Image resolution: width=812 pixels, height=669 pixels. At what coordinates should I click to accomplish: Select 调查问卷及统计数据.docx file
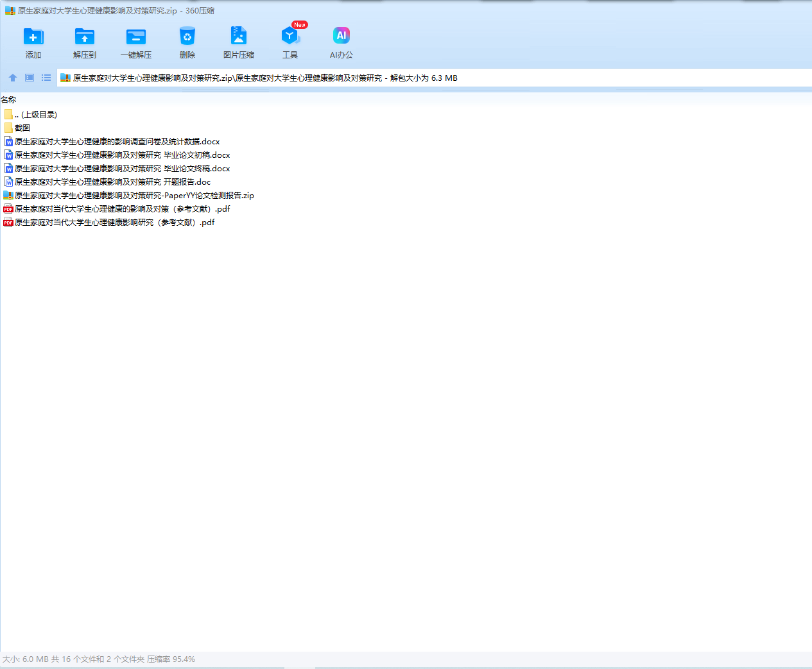click(x=112, y=141)
